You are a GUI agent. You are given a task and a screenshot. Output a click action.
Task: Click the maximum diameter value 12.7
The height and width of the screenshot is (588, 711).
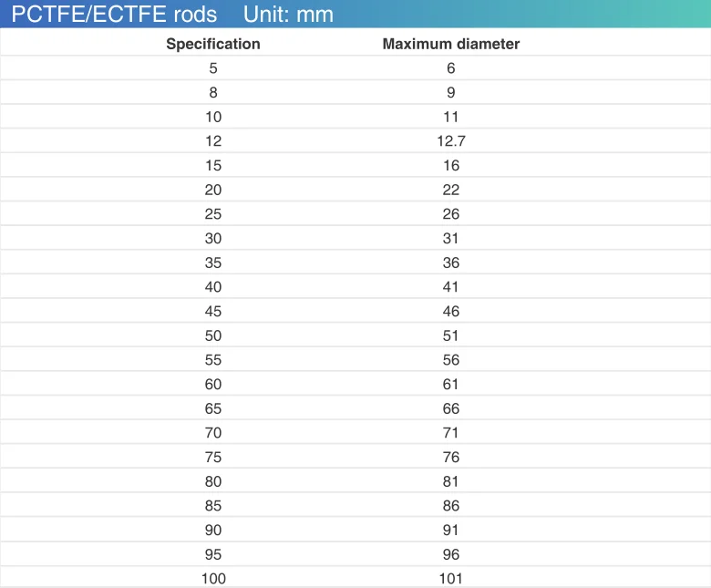pos(450,141)
